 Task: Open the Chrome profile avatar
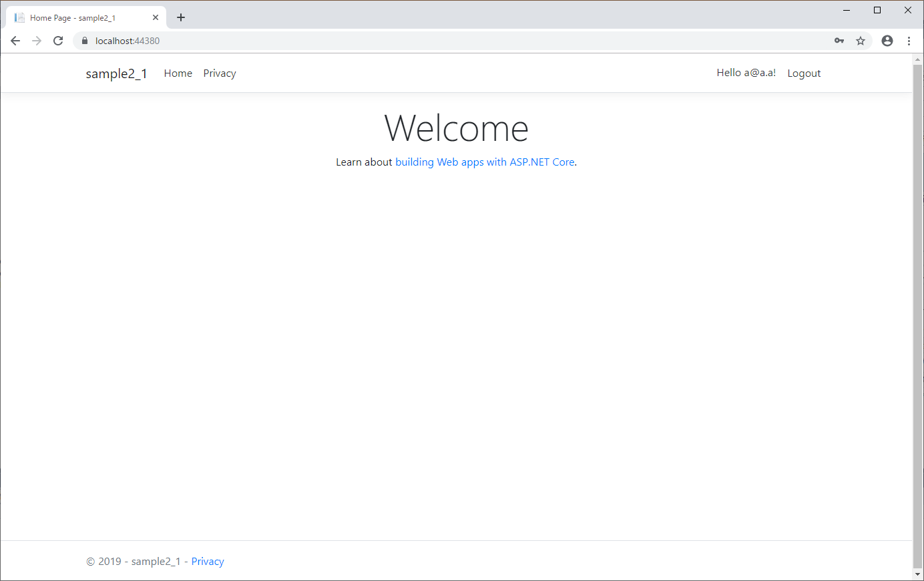coord(887,41)
